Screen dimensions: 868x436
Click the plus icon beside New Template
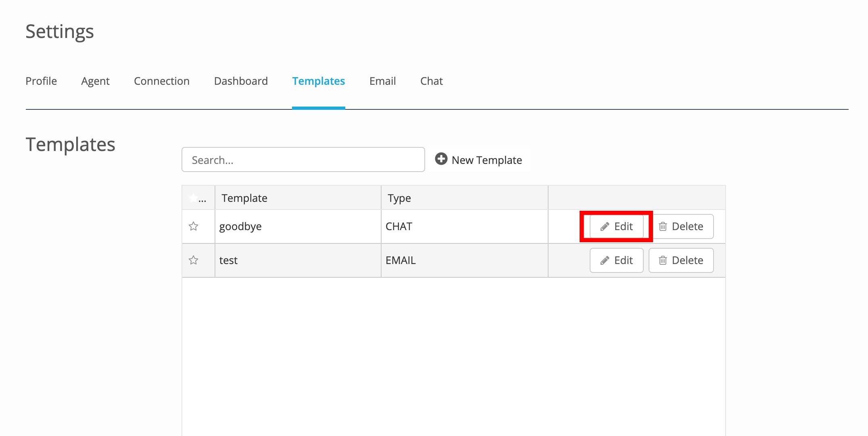click(x=441, y=159)
